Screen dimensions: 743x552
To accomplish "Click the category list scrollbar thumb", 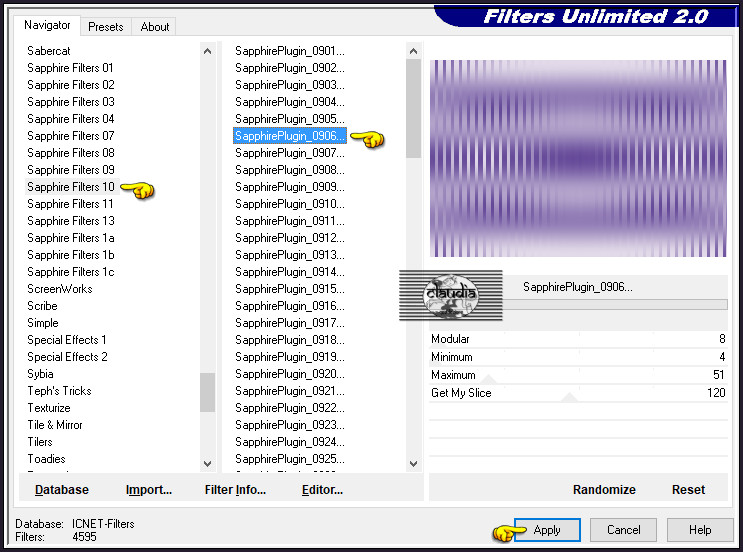I will [x=207, y=392].
